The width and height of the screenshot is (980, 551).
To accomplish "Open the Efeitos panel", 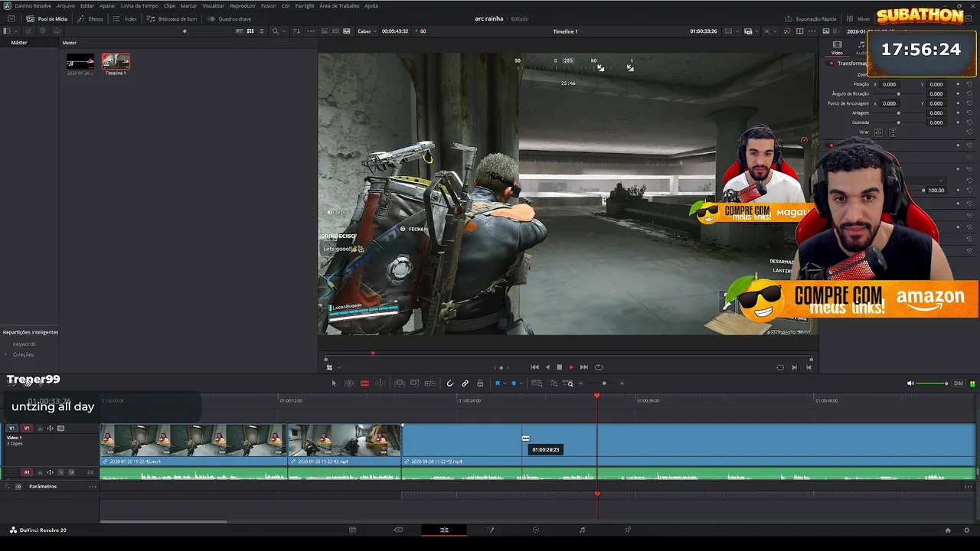I will tap(91, 18).
